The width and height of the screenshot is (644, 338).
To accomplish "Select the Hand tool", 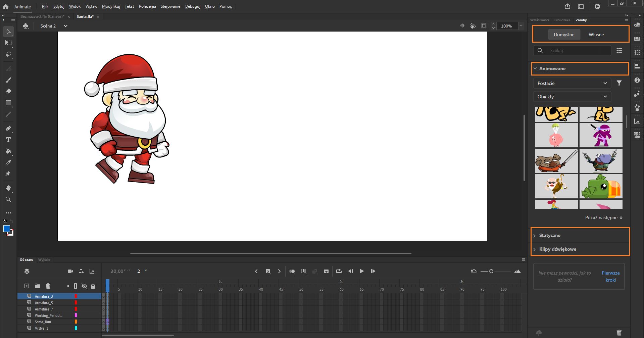I will pyautogui.click(x=8, y=188).
